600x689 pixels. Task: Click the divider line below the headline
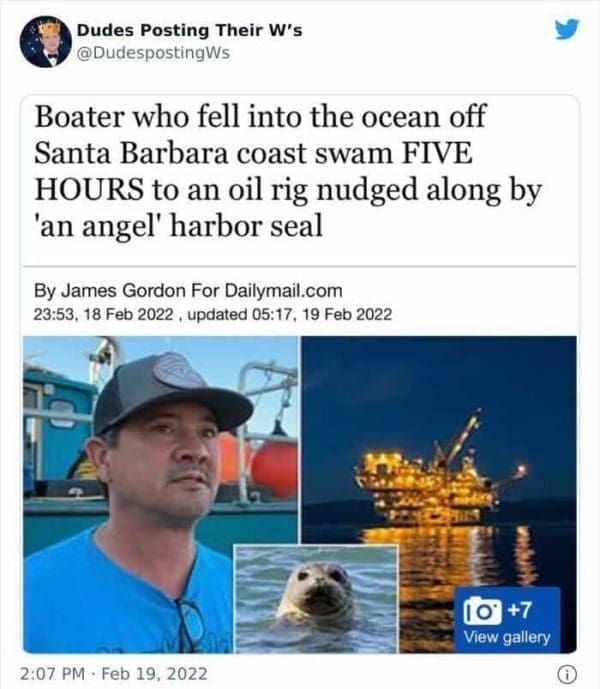[x=299, y=266]
